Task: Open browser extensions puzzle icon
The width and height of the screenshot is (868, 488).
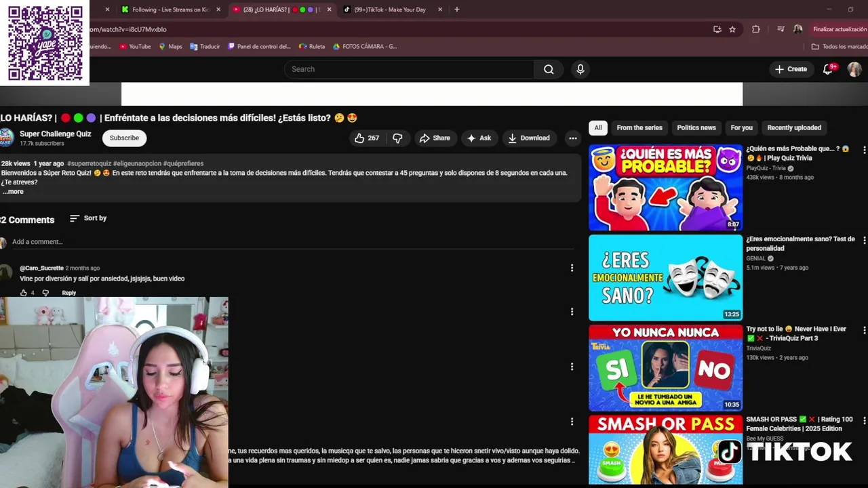Action: (755, 29)
